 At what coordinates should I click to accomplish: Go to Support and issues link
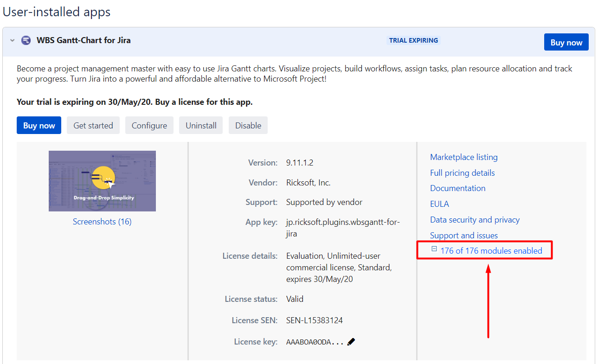pyautogui.click(x=463, y=236)
